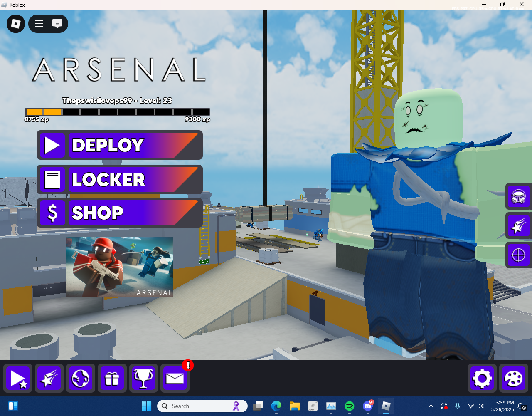Image resolution: width=532 pixels, height=416 pixels.
Task: Open the clock and date flyout
Action: (x=502, y=406)
